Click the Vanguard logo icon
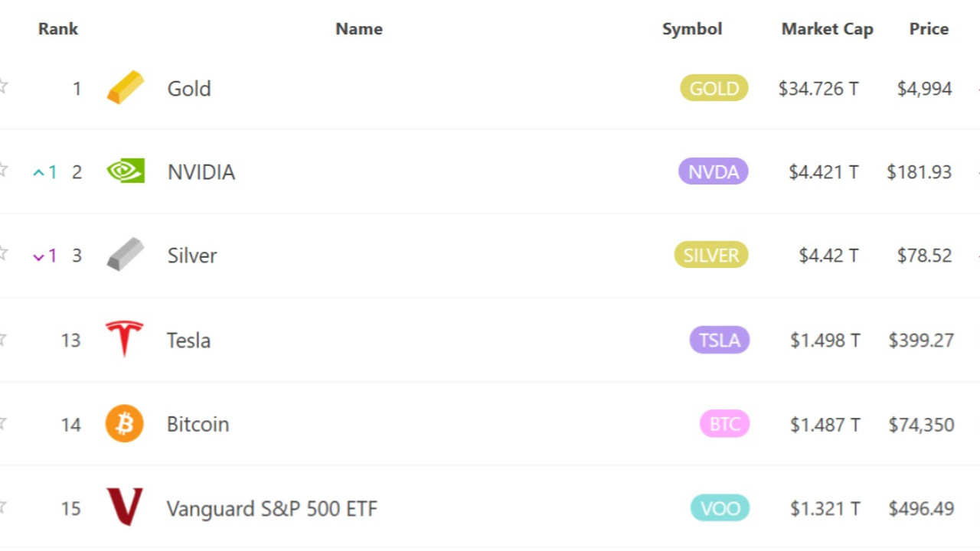The height and width of the screenshot is (551, 980). coord(124,507)
